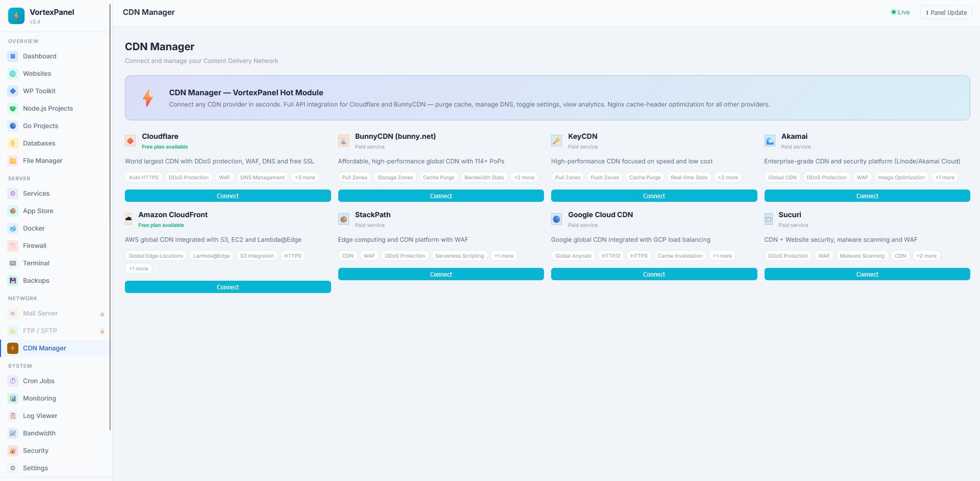The image size is (980, 481).
Task: Click the Live status indicator
Action: [x=901, y=13]
